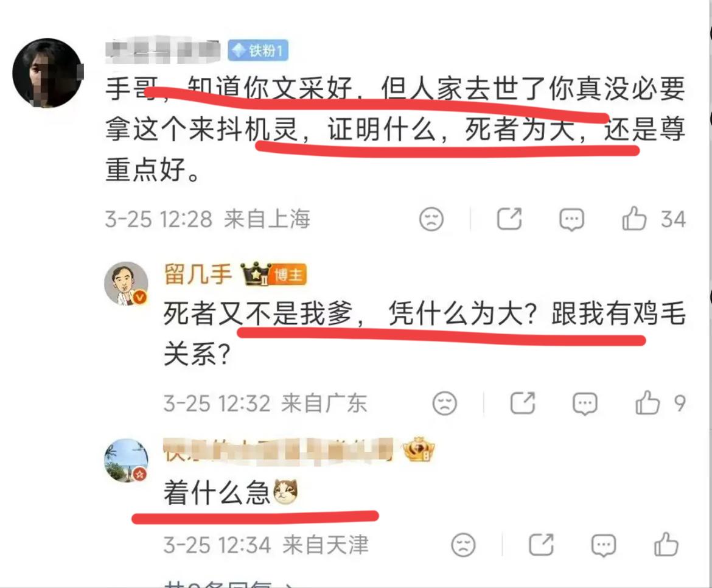Viewport: 712px width, 588px height.
Task: Like the 着什么急 reply from 天津
Action: (666, 544)
